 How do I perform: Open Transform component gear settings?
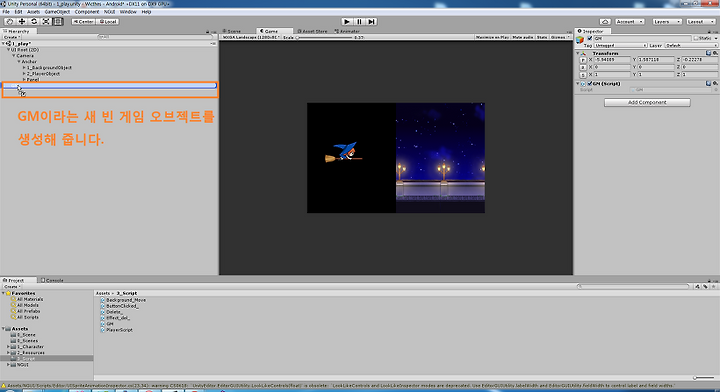pos(715,53)
